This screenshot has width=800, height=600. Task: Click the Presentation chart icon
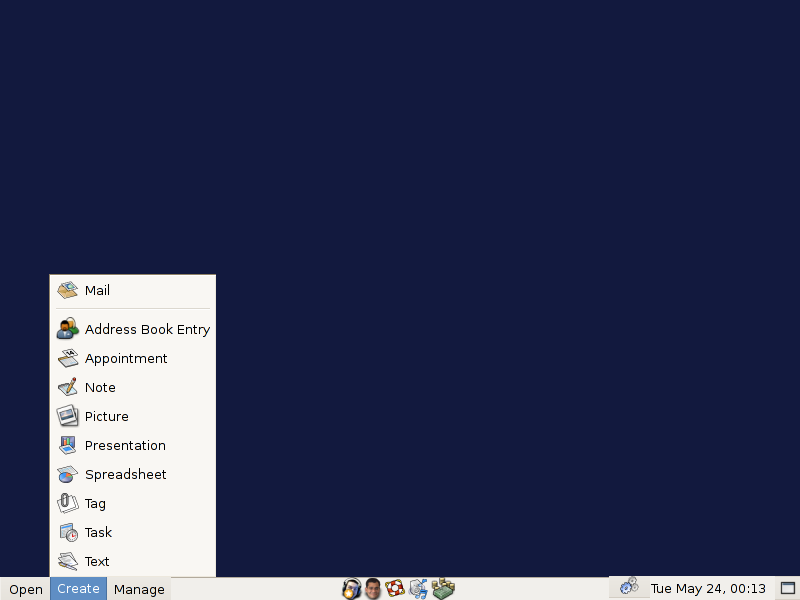click(x=67, y=445)
